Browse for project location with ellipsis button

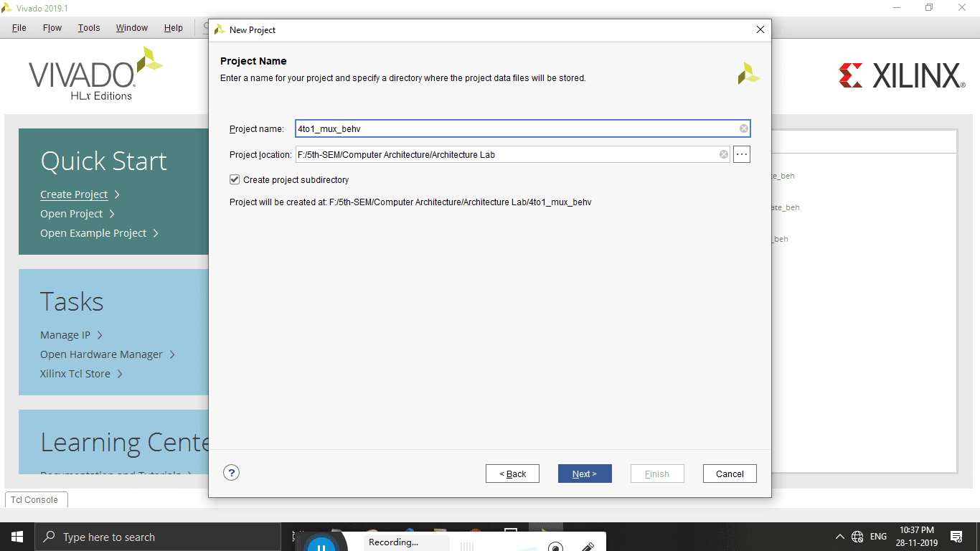click(x=742, y=154)
